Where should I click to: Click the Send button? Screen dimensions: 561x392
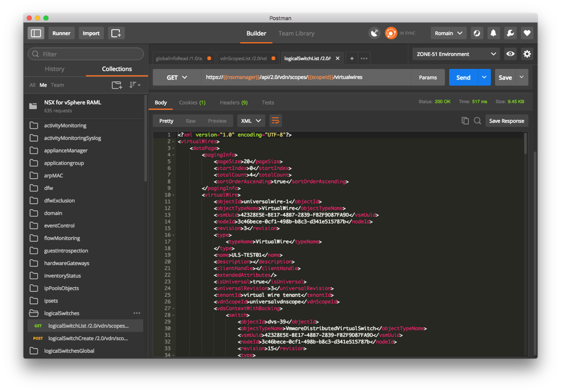tap(463, 77)
